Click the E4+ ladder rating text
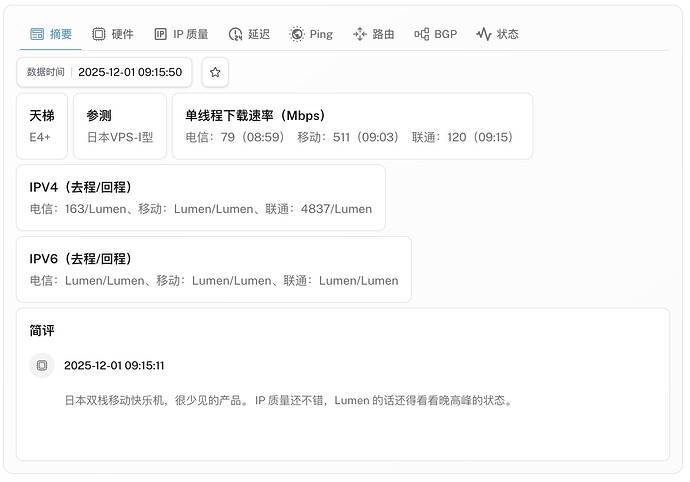Image resolution: width=690 pixels, height=482 pixels. click(40, 137)
